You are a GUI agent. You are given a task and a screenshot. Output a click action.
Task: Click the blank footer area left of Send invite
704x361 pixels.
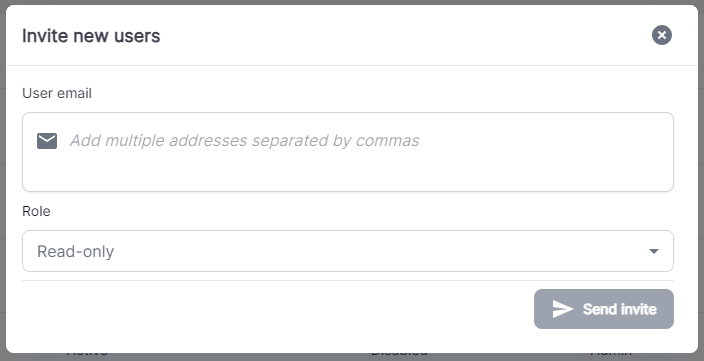pyautogui.click(x=276, y=309)
